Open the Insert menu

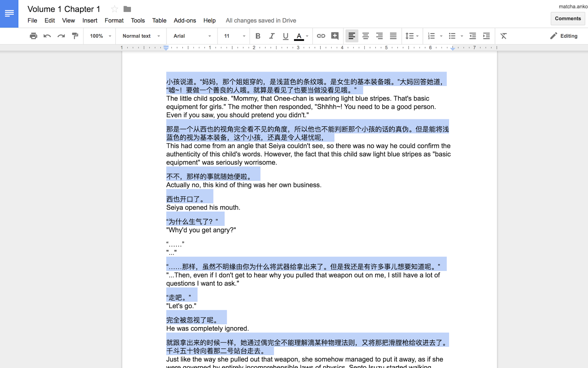click(x=90, y=20)
